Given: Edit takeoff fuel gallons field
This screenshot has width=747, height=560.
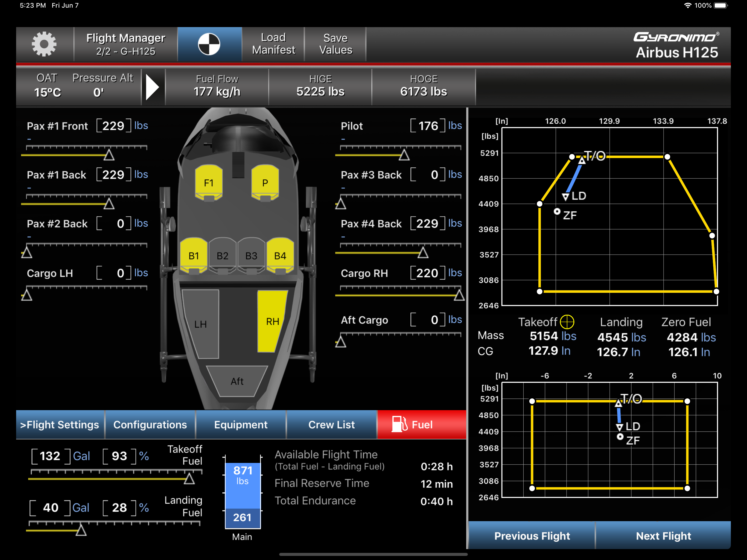Looking at the screenshot, I should point(51,456).
